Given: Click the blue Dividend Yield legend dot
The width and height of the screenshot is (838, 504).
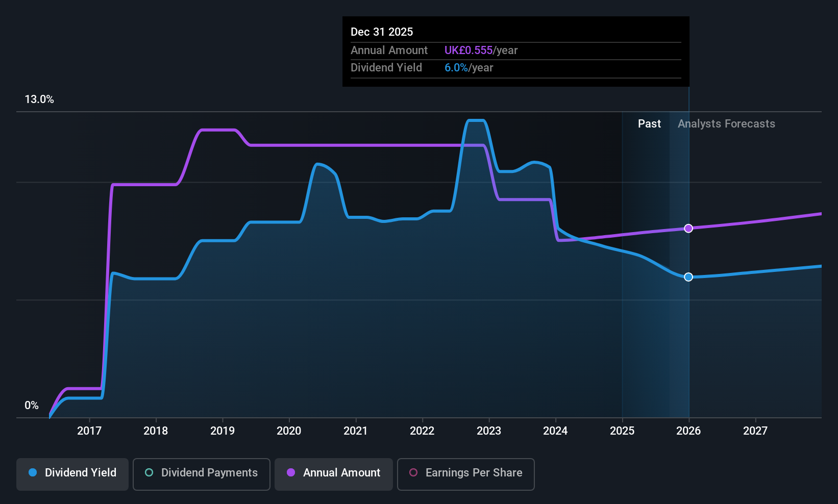Looking at the screenshot, I should (33, 472).
